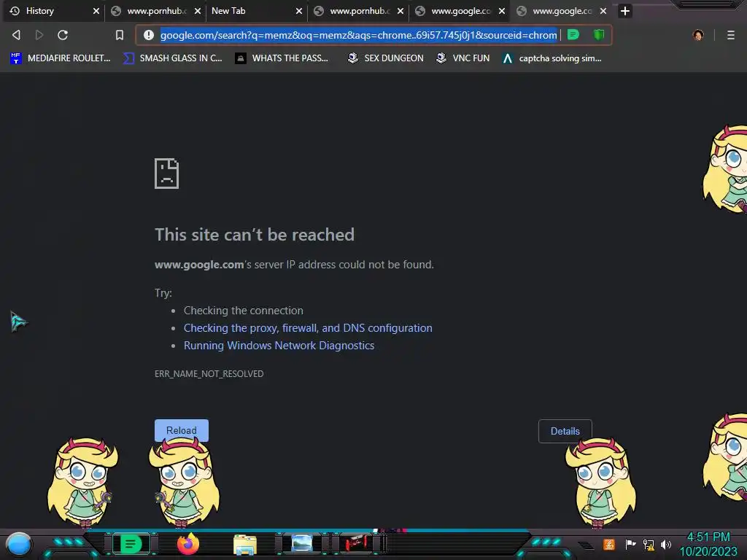Open File Explorer from the taskbar
Screen dimensions: 747x560
pos(245,544)
